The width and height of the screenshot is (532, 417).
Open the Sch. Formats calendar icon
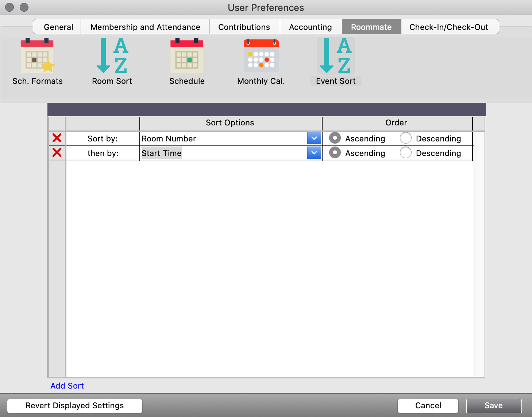point(37,57)
